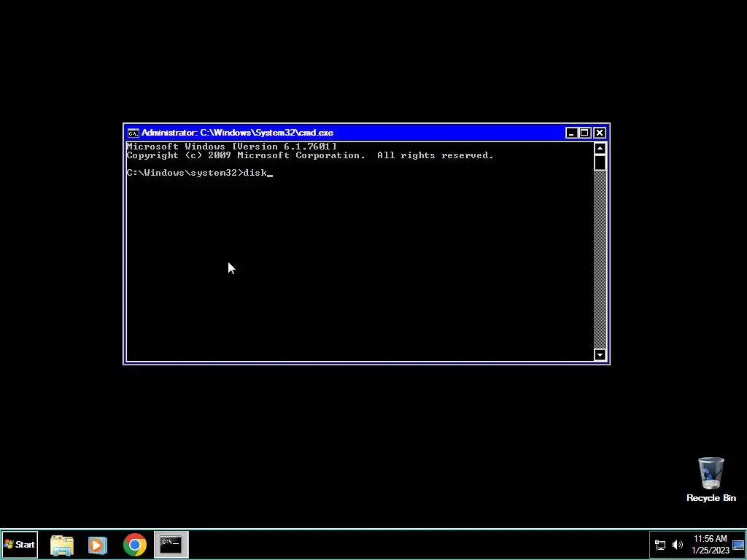Click the command line with typed 'disk' text
This screenshot has width=747, height=560.
(200, 173)
